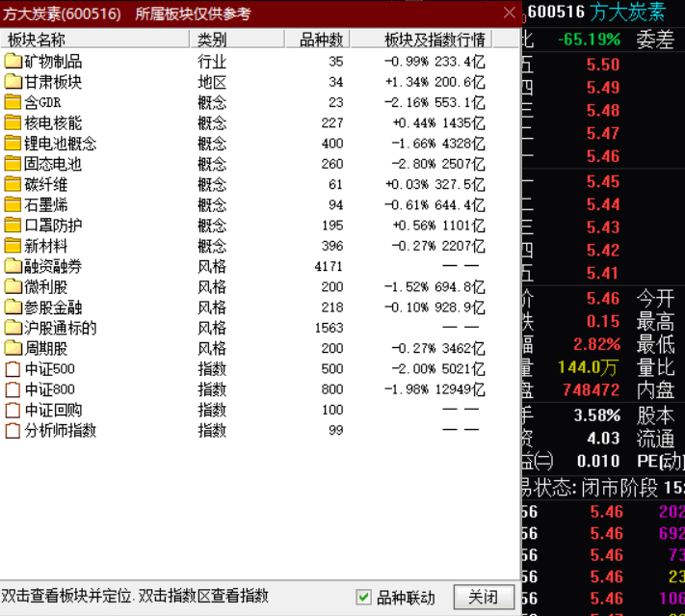This screenshot has height=616, width=685.
Task: Select the 口罩防护 row name
Action: [53, 226]
